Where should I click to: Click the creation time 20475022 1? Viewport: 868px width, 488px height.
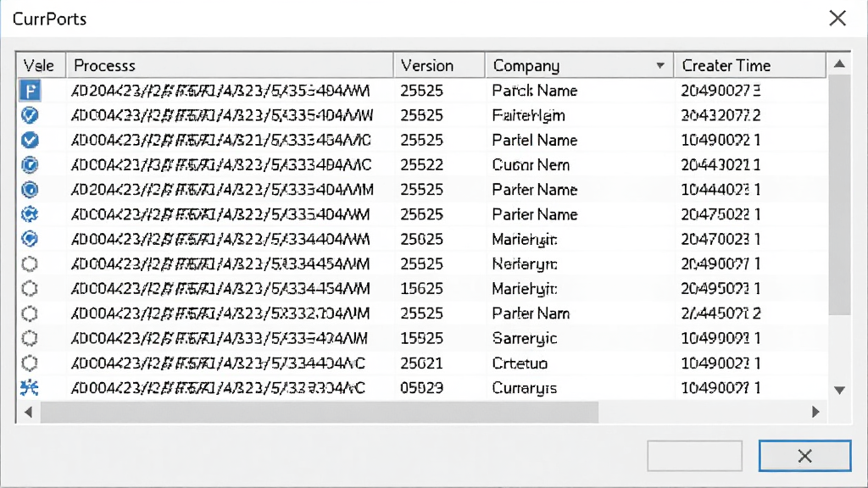tap(721, 214)
